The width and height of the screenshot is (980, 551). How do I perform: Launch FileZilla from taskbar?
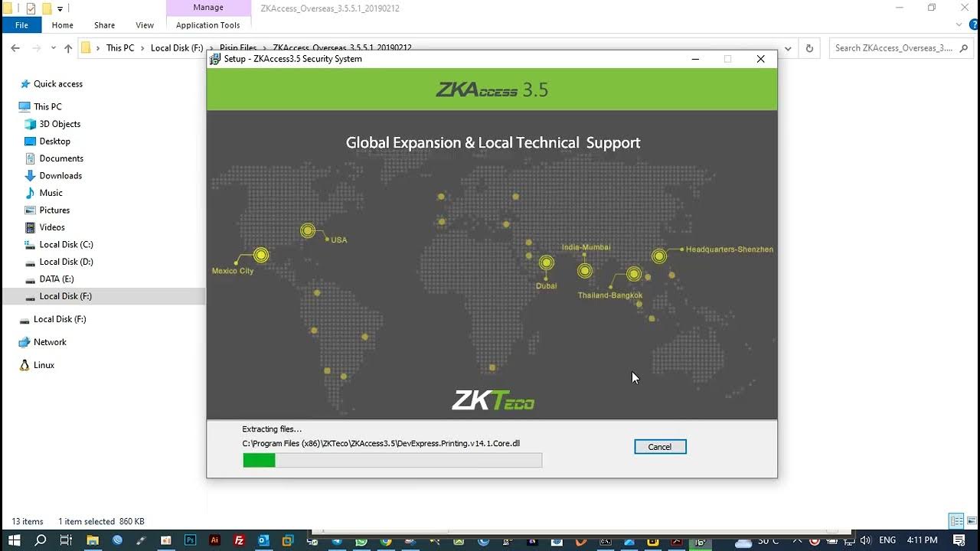(240, 540)
